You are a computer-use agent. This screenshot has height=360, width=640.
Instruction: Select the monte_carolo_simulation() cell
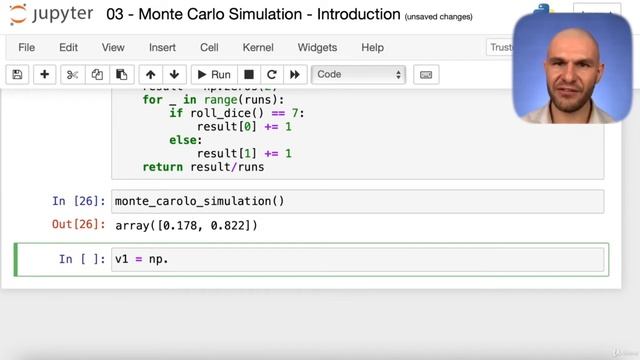click(x=357, y=201)
